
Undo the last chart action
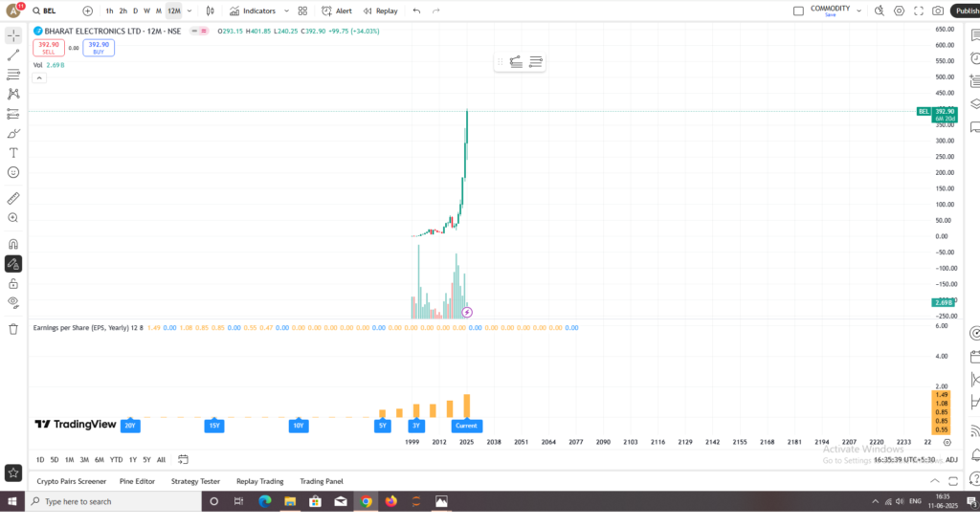417,11
